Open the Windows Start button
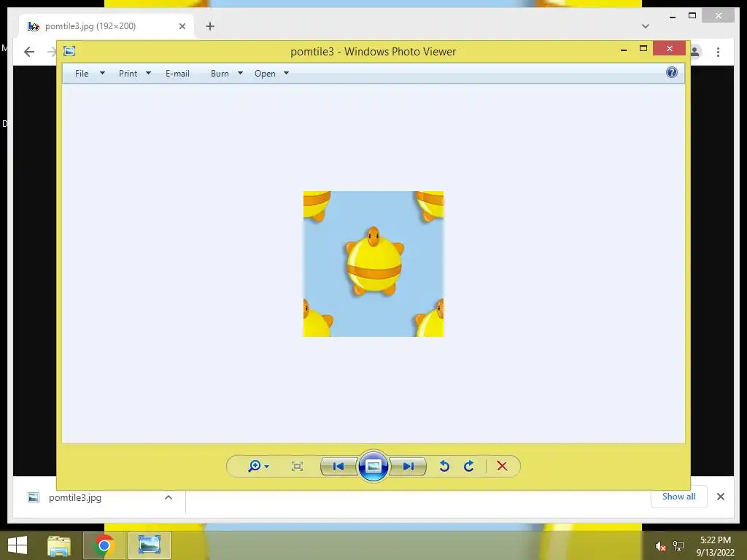The height and width of the screenshot is (560, 747). (18, 545)
